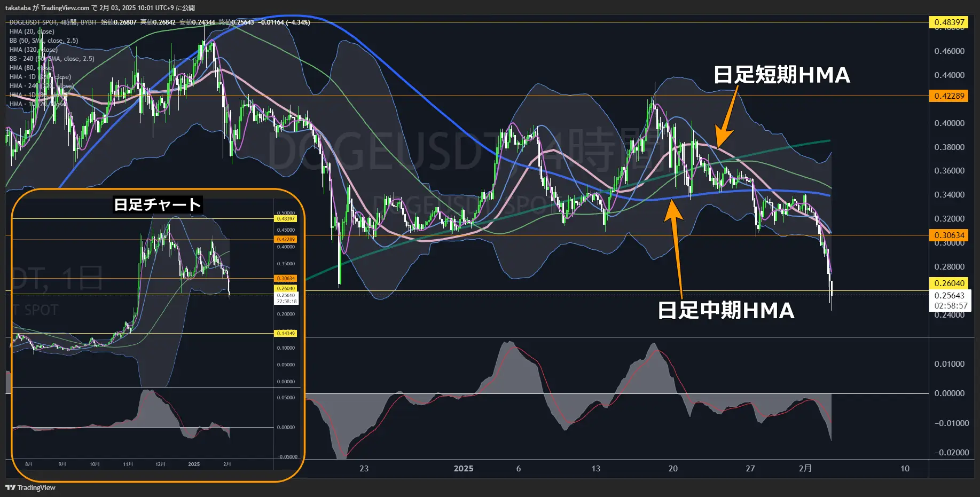Image resolution: width=980 pixels, height=497 pixels.
Task: Select the 'HMA · 1D (20, close)' legend
Action: click(x=38, y=104)
